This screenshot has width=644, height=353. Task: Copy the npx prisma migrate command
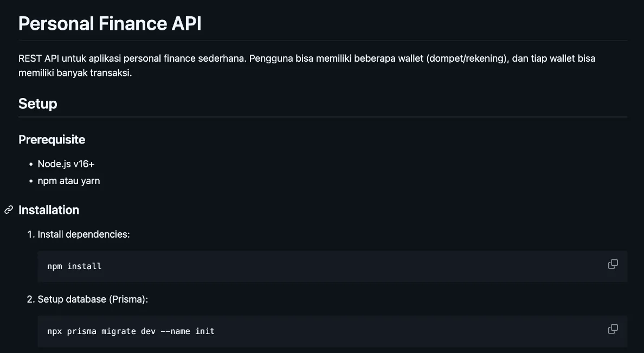tap(613, 329)
